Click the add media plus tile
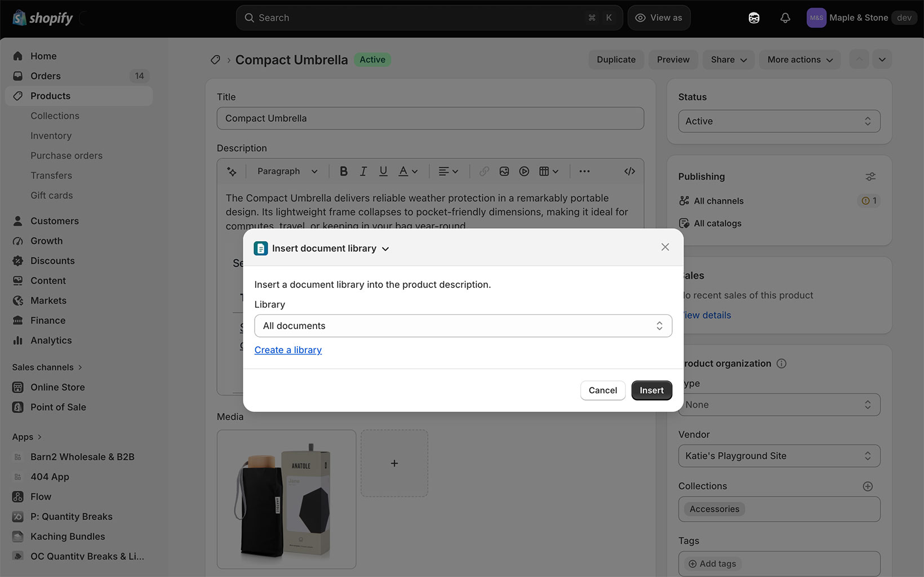The width and height of the screenshot is (924, 577). 394,463
